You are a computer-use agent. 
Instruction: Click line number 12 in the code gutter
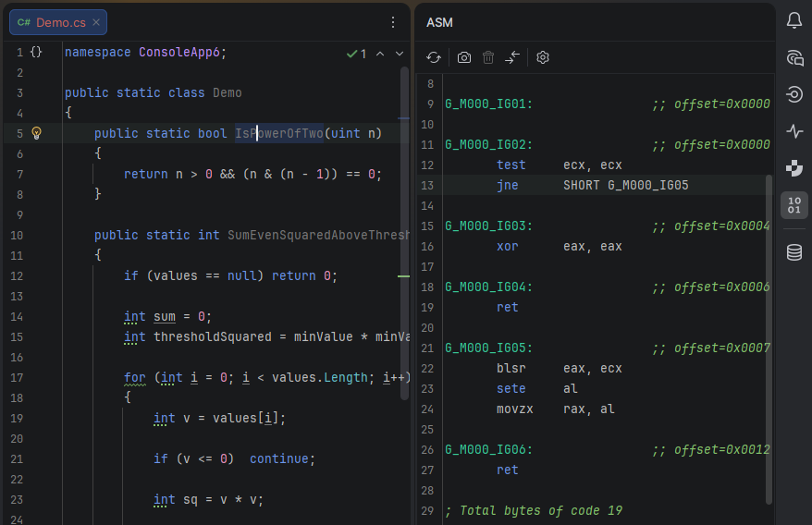(x=17, y=276)
